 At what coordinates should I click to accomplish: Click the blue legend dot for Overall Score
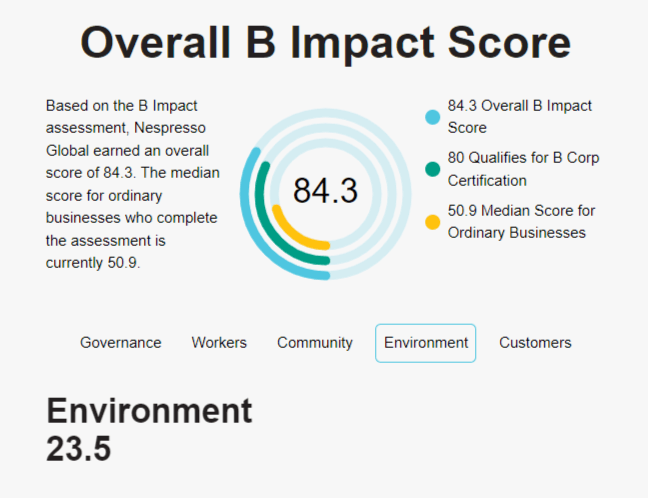point(433,117)
